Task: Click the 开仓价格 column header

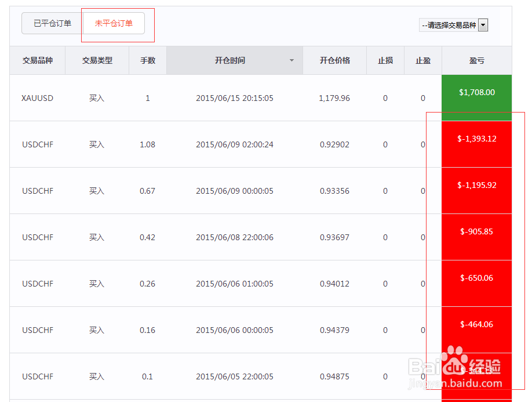Action: 334,60
